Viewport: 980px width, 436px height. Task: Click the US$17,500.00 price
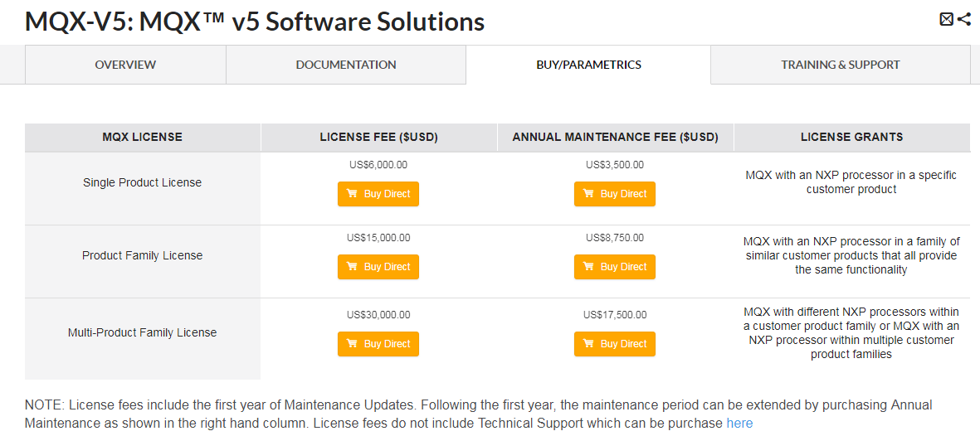[x=615, y=315]
